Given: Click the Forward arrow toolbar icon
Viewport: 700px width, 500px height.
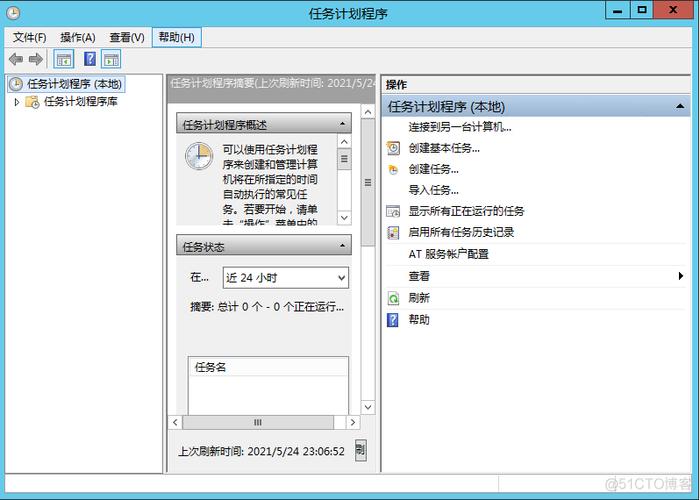Looking at the screenshot, I should pyautogui.click(x=36, y=59).
